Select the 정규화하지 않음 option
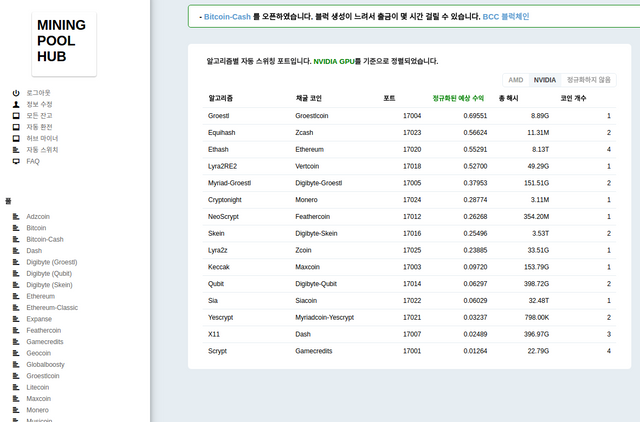 [x=589, y=80]
